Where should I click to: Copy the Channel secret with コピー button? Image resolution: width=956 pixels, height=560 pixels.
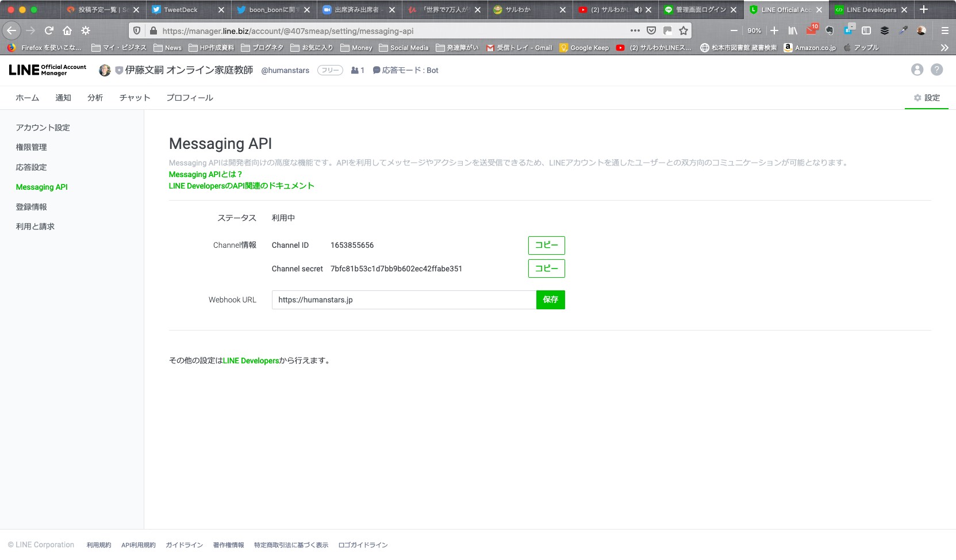coord(547,269)
